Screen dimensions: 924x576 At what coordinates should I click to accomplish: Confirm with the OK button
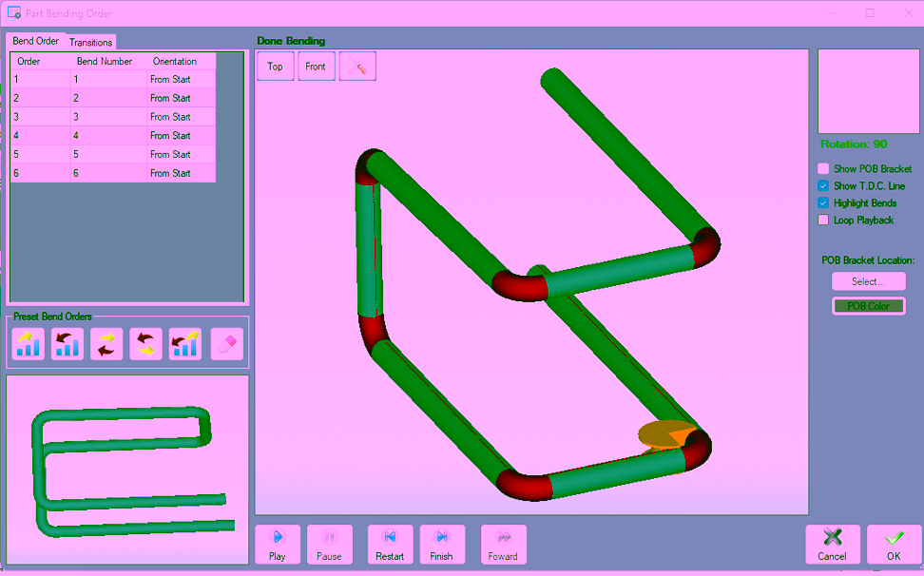pyautogui.click(x=894, y=545)
